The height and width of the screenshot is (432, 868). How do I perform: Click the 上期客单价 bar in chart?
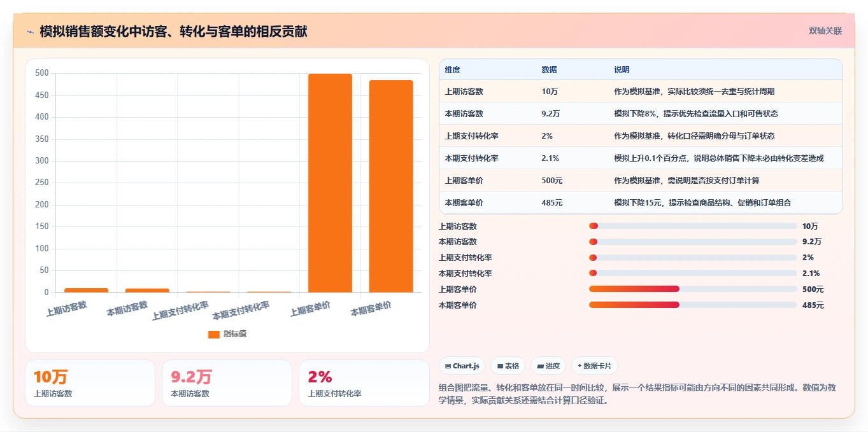(x=330, y=183)
